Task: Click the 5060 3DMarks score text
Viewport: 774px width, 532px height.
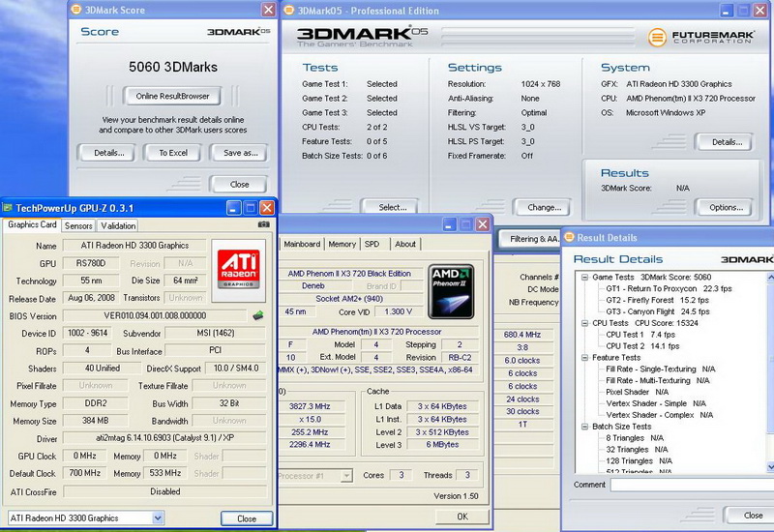Action: (x=173, y=67)
